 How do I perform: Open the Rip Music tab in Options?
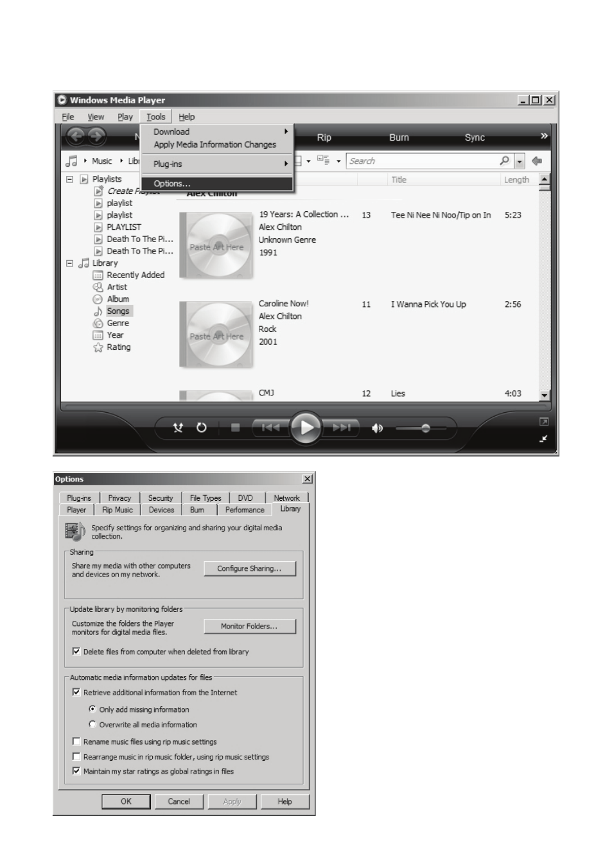pos(118,510)
